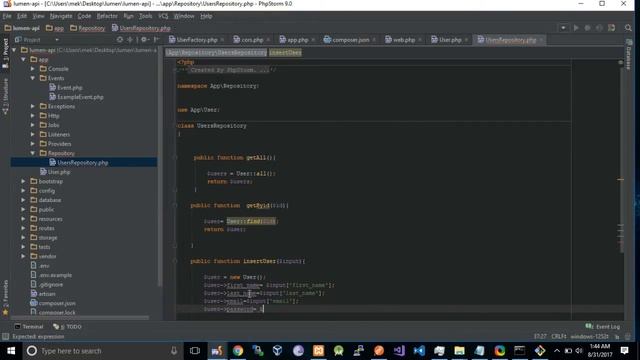640x360 pixels.
Task: Click the Scroll from Source target icon
Action: coord(120,40)
